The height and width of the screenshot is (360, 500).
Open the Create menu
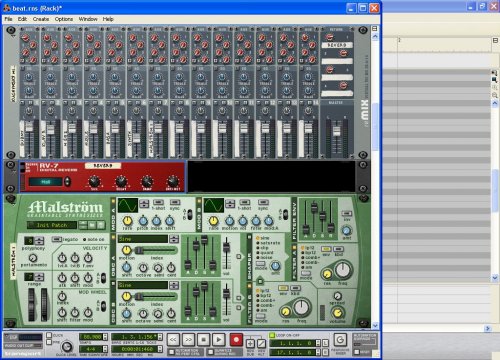(41, 19)
